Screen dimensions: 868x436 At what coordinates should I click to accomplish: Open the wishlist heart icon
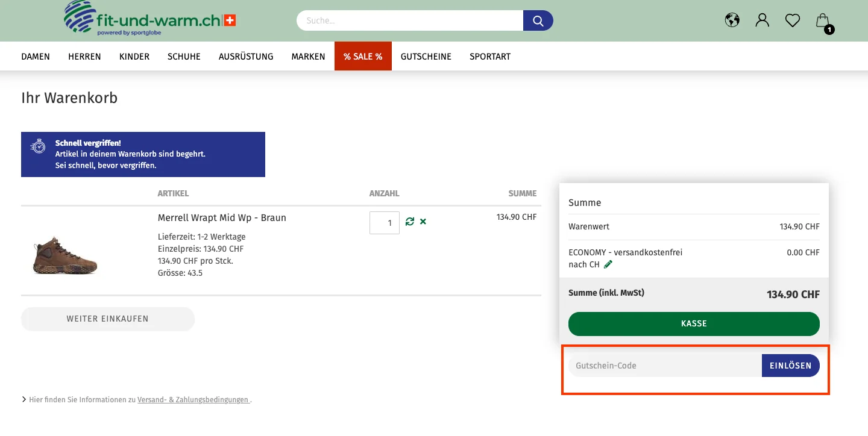coord(792,20)
